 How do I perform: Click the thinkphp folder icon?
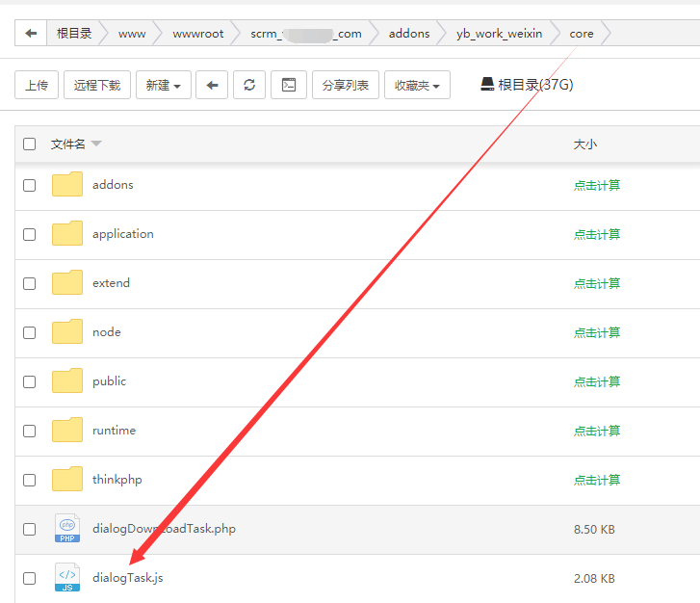coord(67,480)
